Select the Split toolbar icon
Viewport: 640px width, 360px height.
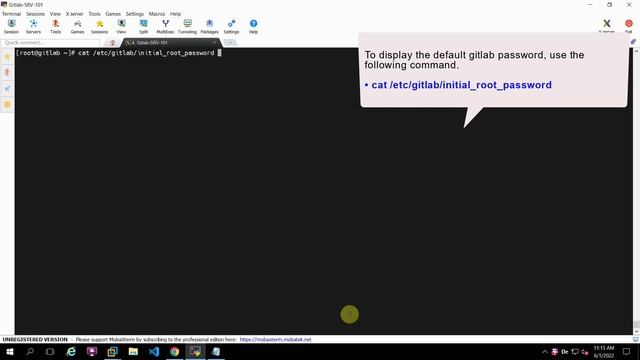pos(143,26)
